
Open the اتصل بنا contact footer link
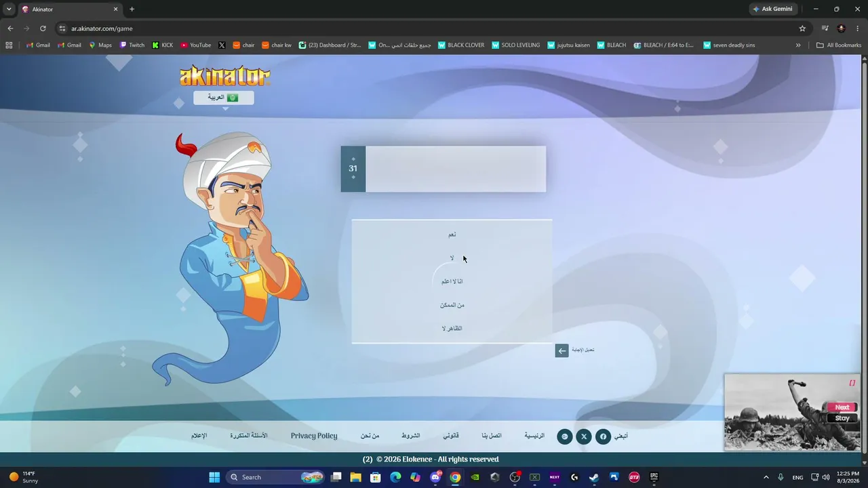coord(492,436)
